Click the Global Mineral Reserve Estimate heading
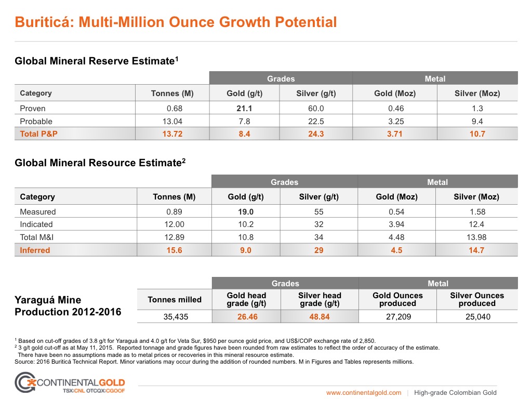The width and height of the screenshot is (532, 399). 97,61
